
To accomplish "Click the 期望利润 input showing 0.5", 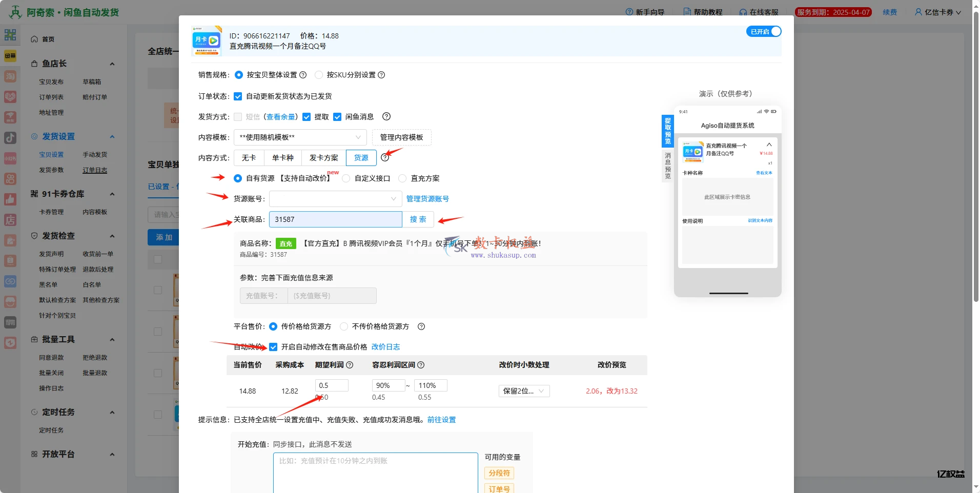I will [x=332, y=385].
